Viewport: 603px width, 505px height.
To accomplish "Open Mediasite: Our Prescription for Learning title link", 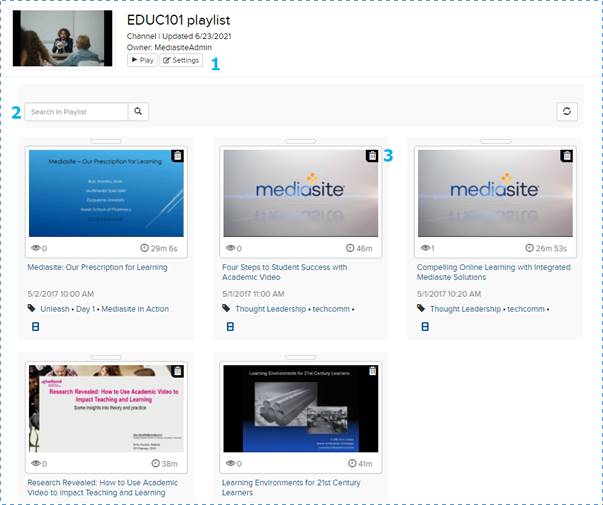I will (x=97, y=267).
